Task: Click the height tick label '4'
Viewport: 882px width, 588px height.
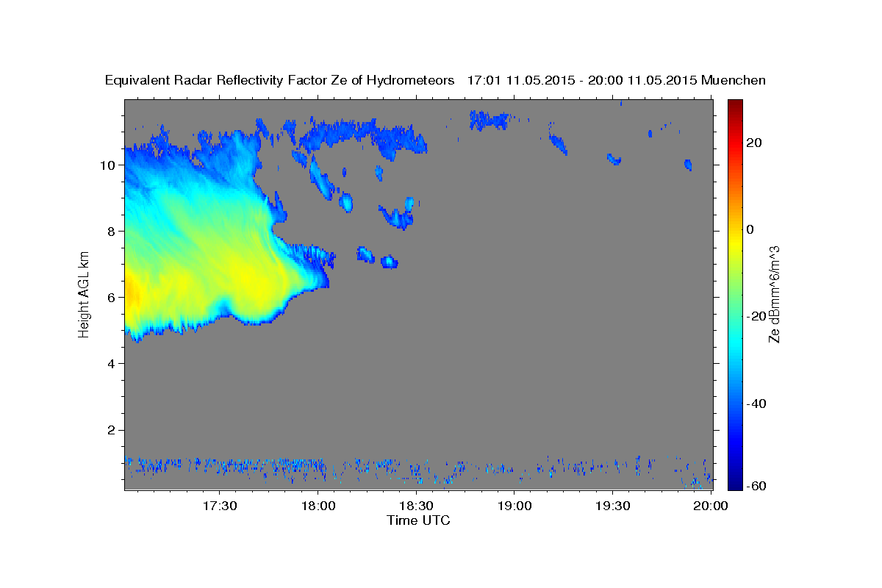Action: click(x=112, y=363)
